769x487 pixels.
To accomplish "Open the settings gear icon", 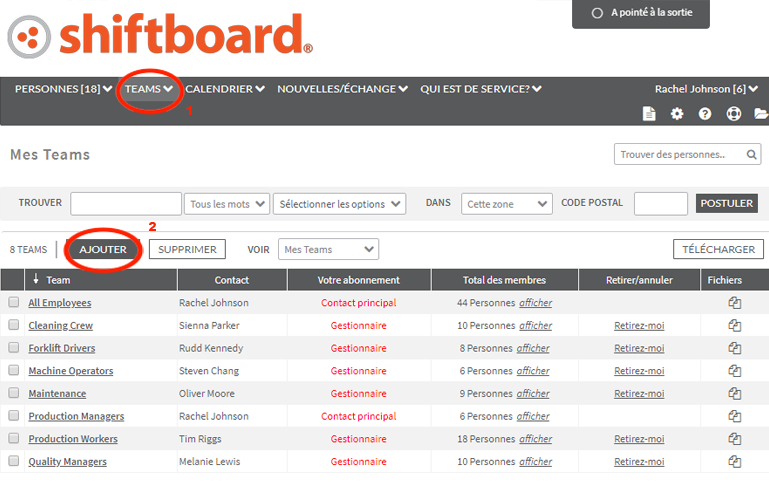I will tap(677, 114).
